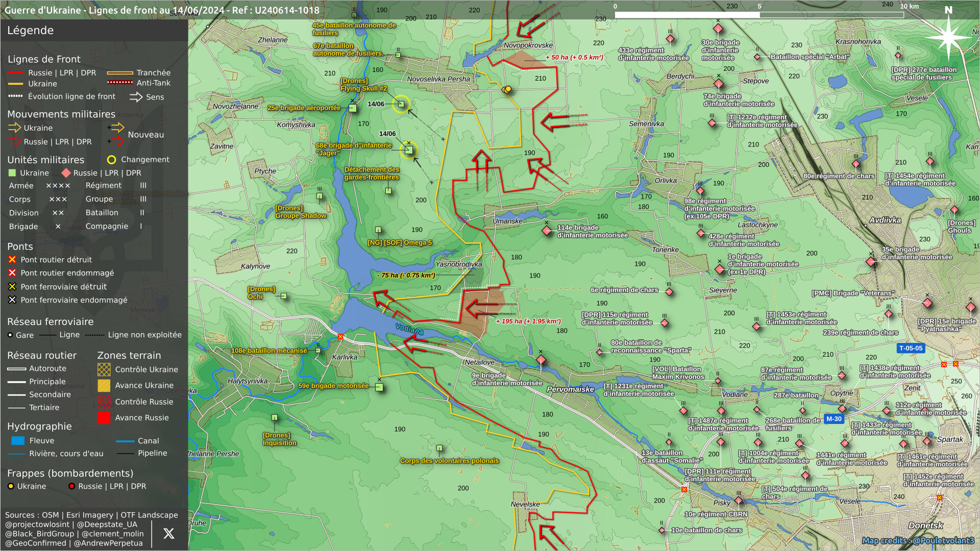The height and width of the screenshot is (551, 980).
Task: Click the destroyed road bridge marker near Karlivka
Action: tap(340, 337)
